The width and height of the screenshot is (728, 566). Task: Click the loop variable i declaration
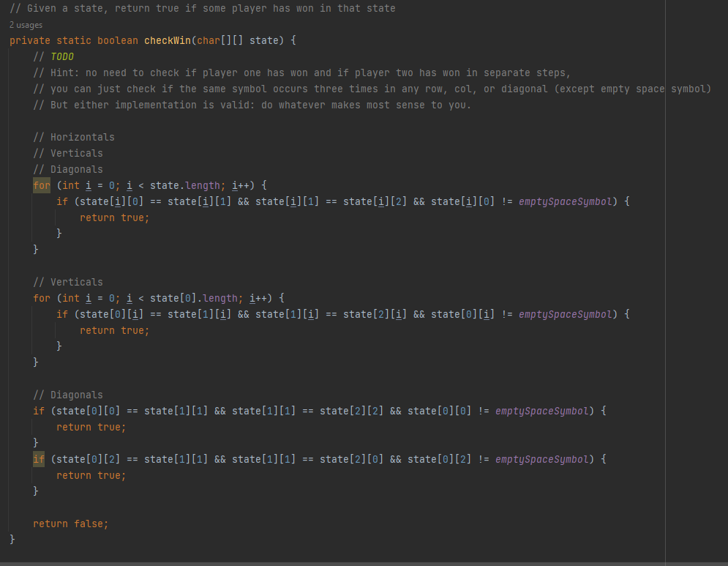click(88, 185)
